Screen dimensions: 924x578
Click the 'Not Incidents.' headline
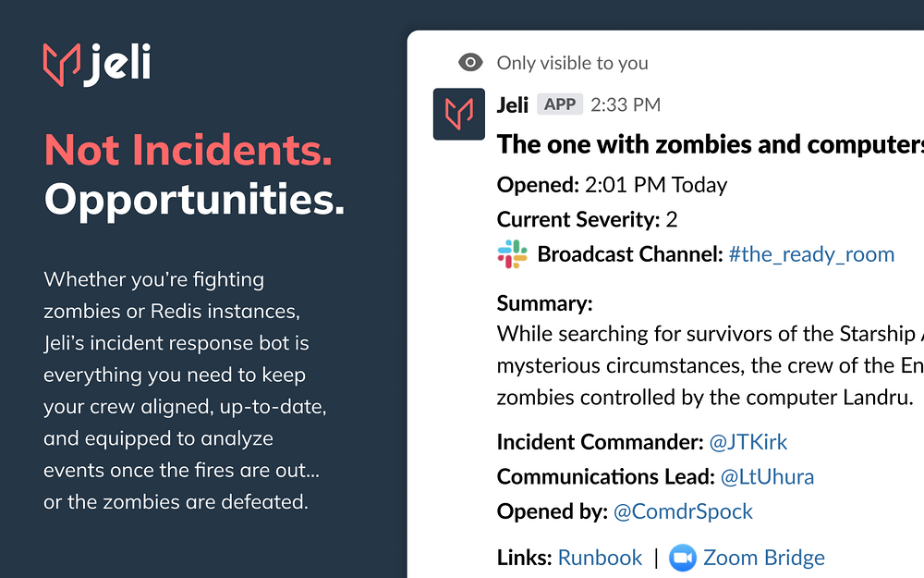coord(188,150)
